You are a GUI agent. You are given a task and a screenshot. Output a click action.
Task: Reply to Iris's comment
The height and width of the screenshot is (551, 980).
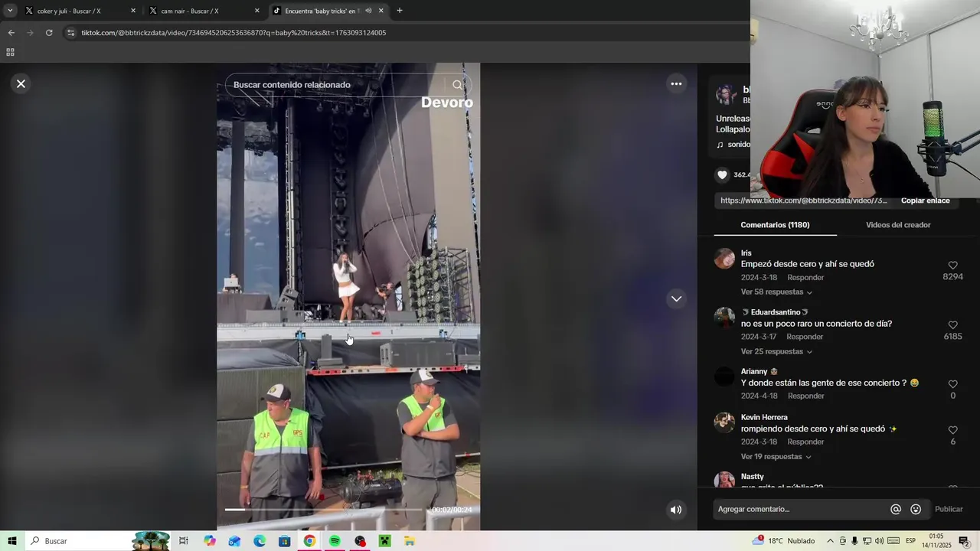click(x=805, y=278)
